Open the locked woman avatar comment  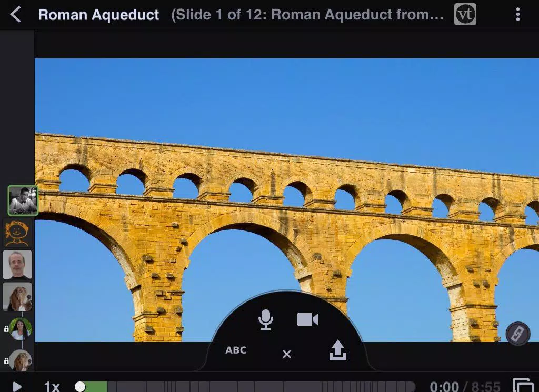click(21, 329)
